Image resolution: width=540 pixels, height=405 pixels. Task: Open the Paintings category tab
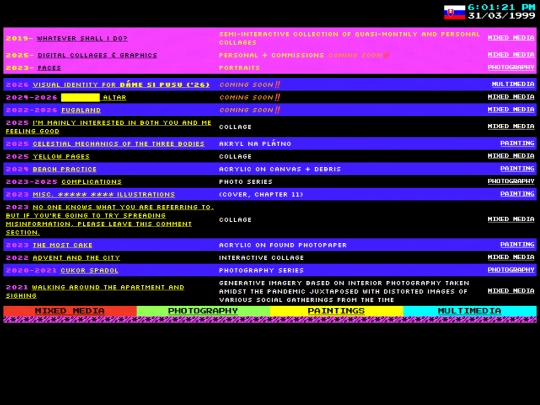[336, 311]
